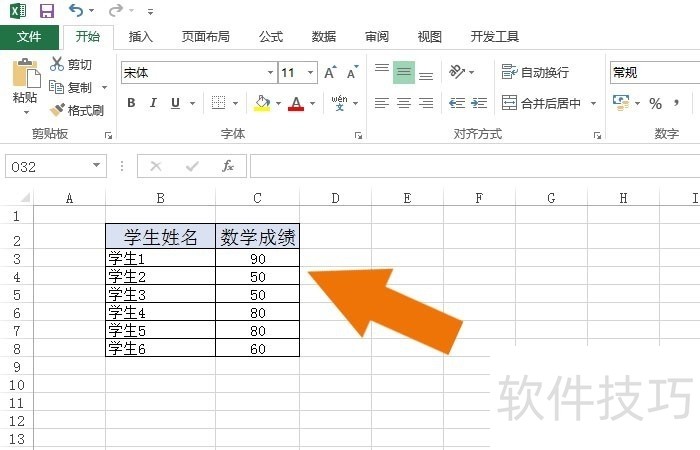The height and width of the screenshot is (450, 700).
Task: Expand the font color palette arrow
Action: pos(312,104)
